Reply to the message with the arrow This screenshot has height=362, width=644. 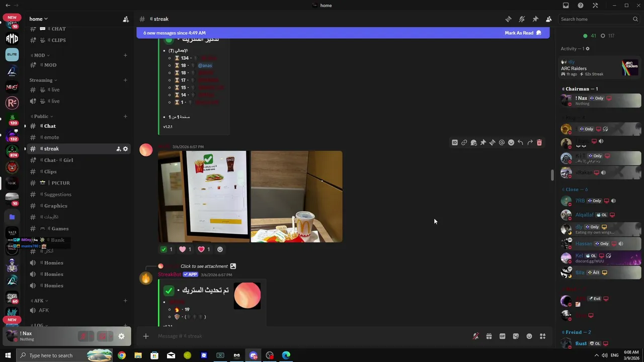click(520, 143)
